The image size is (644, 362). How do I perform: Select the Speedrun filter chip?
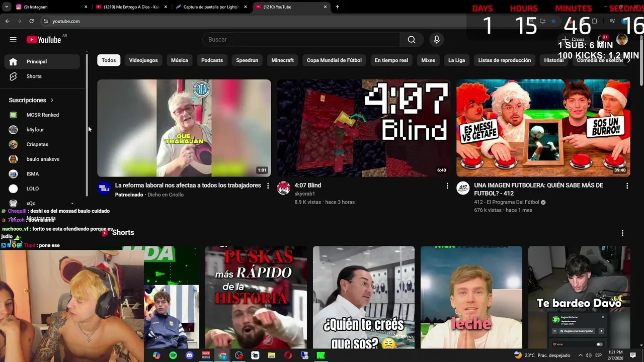click(247, 60)
